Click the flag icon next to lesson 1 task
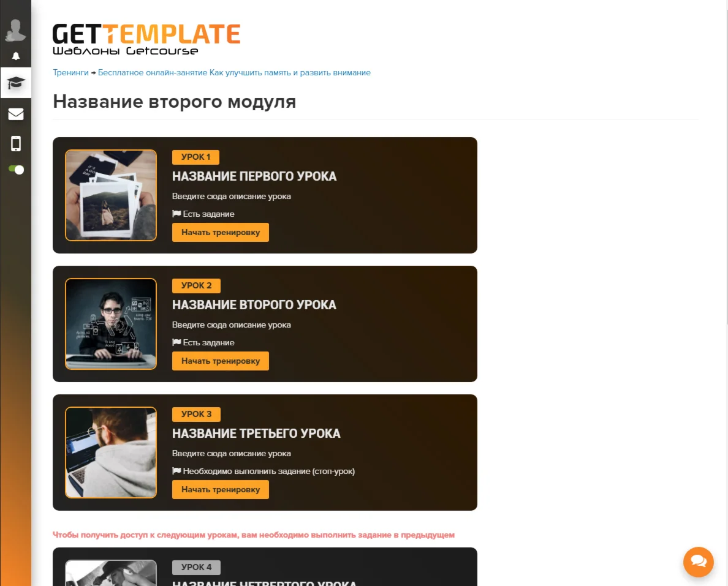This screenshot has width=728, height=586. (176, 214)
